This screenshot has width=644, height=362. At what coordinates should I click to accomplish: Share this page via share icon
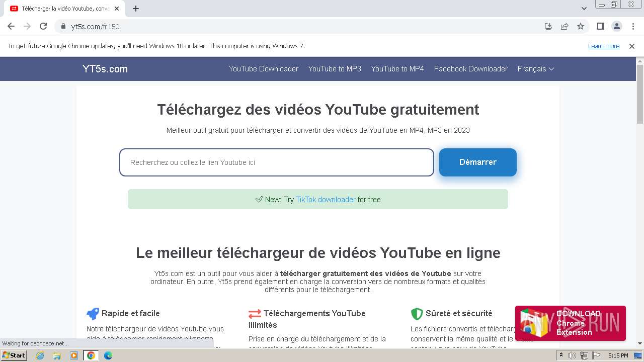pyautogui.click(x=565, y=26)
